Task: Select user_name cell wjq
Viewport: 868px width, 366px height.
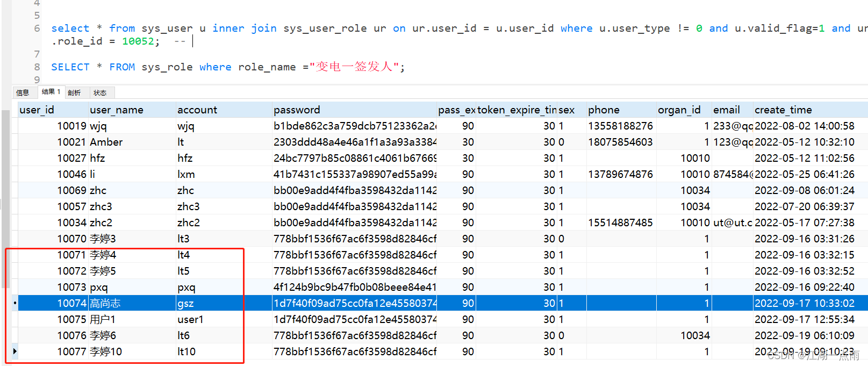Action: [x=132, y=126]
